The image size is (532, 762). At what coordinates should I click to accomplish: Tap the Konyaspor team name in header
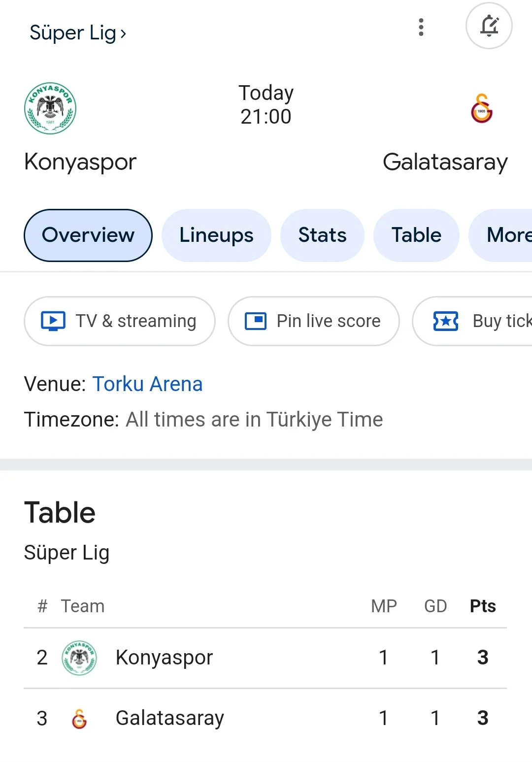pyautogui.click(x=80, y=162)
